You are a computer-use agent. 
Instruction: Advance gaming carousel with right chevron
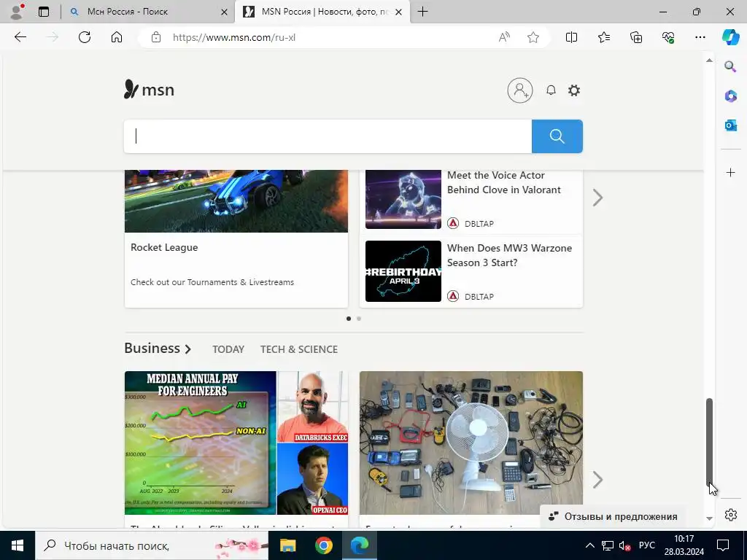point(597,197)
